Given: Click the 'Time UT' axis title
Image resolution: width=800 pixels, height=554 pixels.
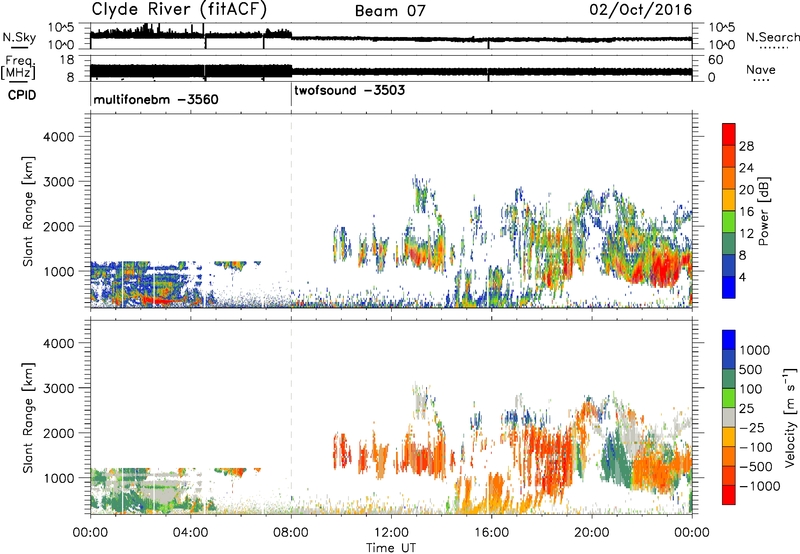Looking at the screenshot, I should 391,548.
